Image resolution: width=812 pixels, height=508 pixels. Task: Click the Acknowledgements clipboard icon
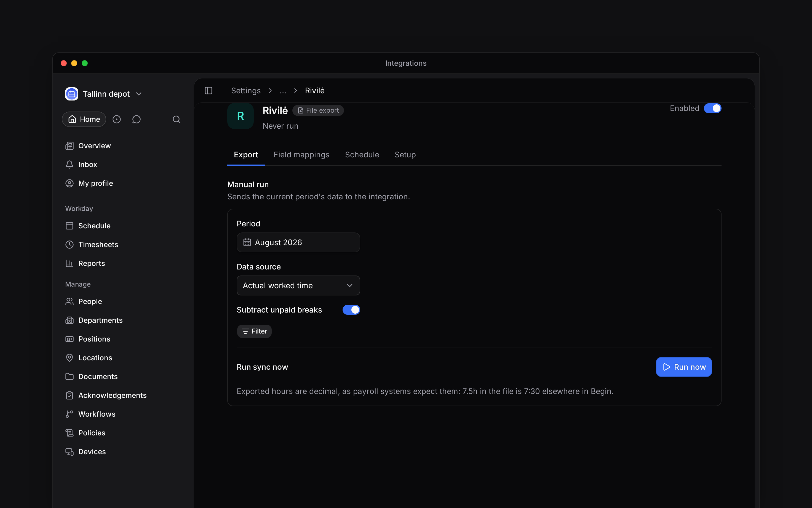70,395
